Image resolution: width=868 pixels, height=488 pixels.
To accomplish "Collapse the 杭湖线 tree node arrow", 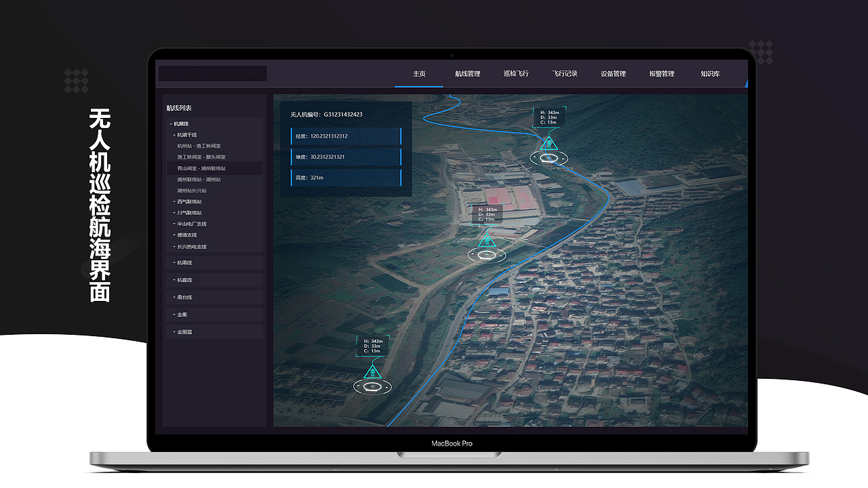I will (171, 124).
